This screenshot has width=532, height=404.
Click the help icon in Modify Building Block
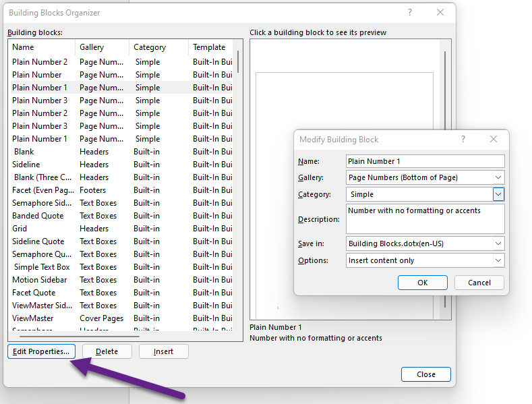pyautogui.click(x=463, y=139)
